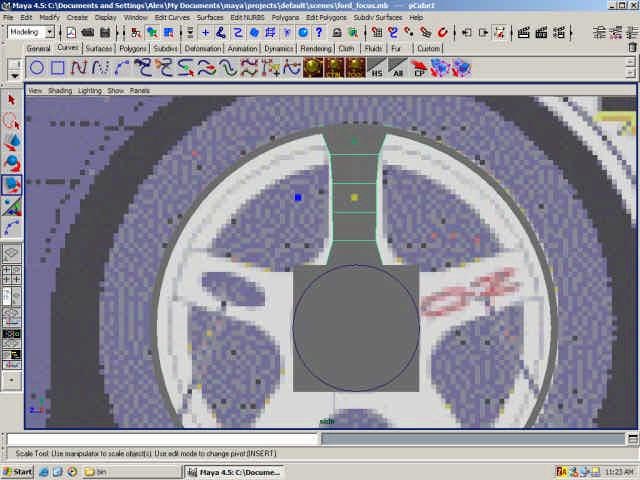Click the CP shelf button
This screenshot has height=480, width=640.
(420, 68)
